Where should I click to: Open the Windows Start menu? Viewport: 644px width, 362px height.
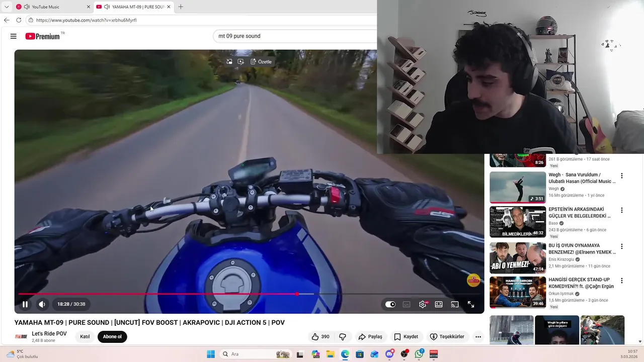(x=210, y=354)
